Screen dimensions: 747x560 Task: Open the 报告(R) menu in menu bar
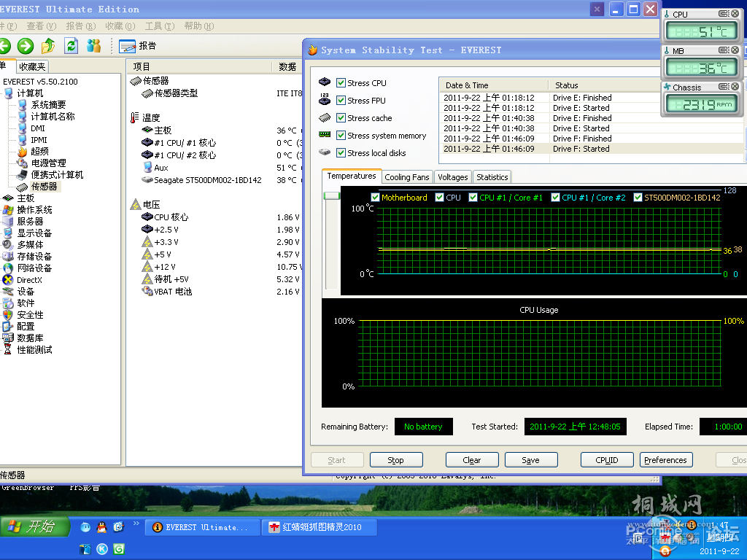[81, 26]
